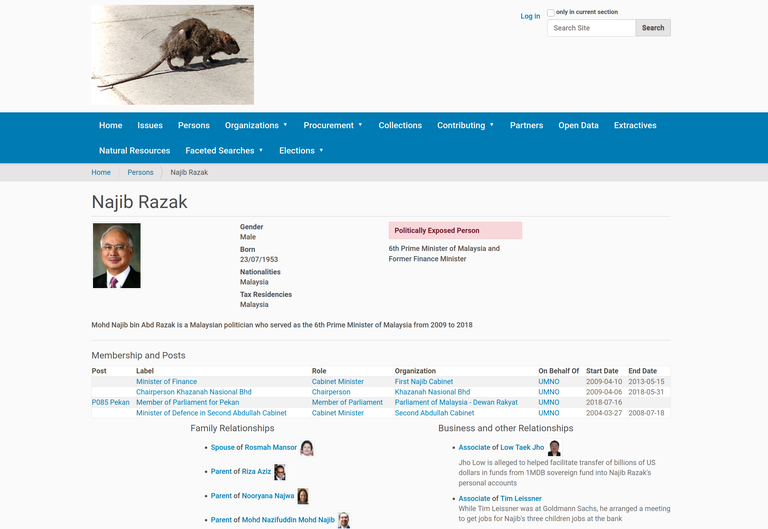Click the born date 23/07/1953
Image resolution: width=768 pixels, height=529 pixels.
(259, 260)
